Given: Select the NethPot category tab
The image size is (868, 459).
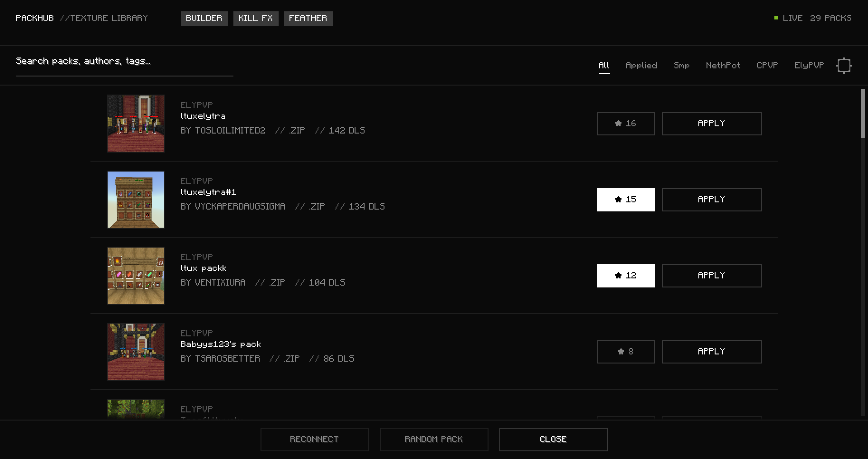Looking at the screenshot, I should [x=723, y=66].
